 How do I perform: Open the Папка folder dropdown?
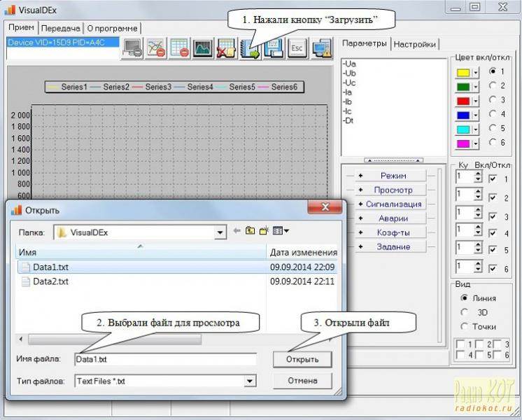click(220, 232)
